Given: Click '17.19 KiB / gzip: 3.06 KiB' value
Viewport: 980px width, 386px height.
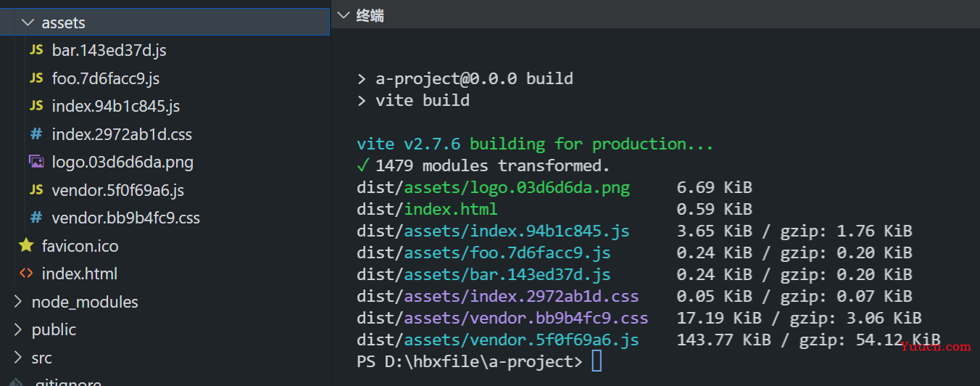Looking at the screenshot, I should click(800, 318).
